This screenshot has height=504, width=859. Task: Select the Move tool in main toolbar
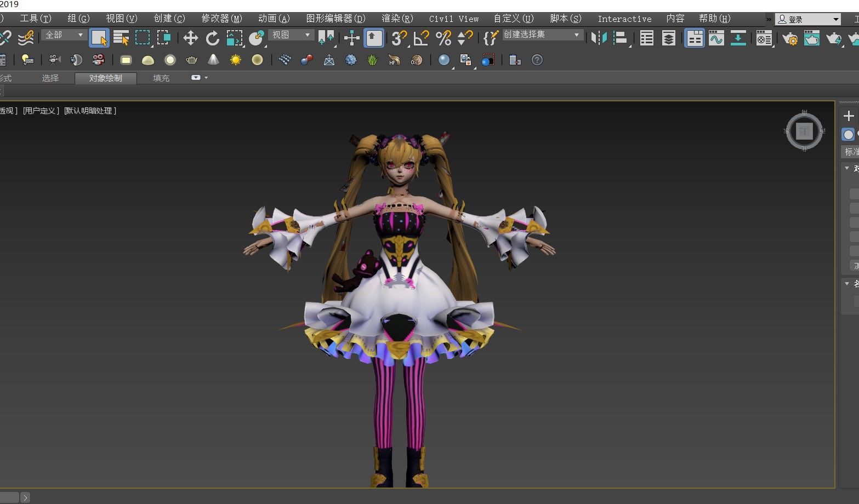(190, 38)
